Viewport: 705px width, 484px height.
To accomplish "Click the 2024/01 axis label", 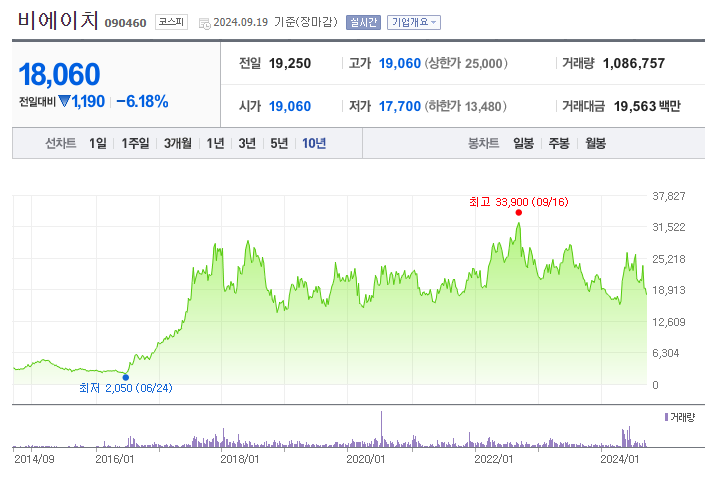I will coord(620,459).
